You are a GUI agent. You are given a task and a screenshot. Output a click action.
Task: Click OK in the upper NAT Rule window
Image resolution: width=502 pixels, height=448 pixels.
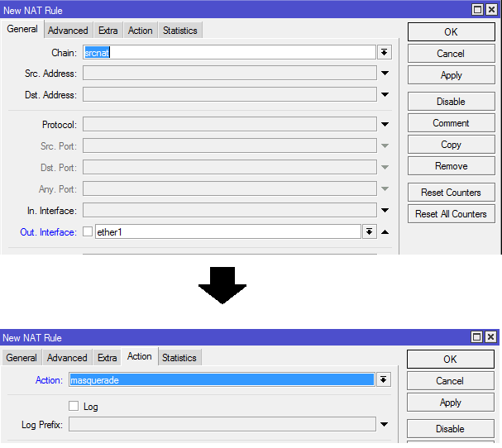click(451, 31)
